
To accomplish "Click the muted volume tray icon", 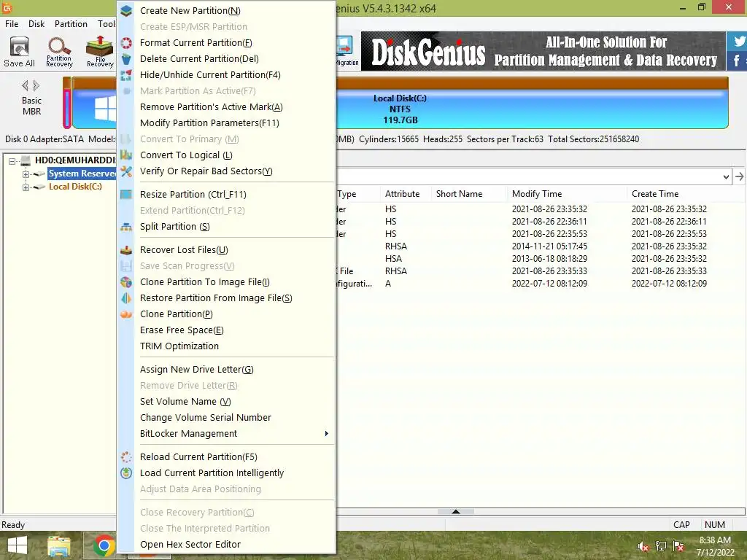I will (643, 547).
